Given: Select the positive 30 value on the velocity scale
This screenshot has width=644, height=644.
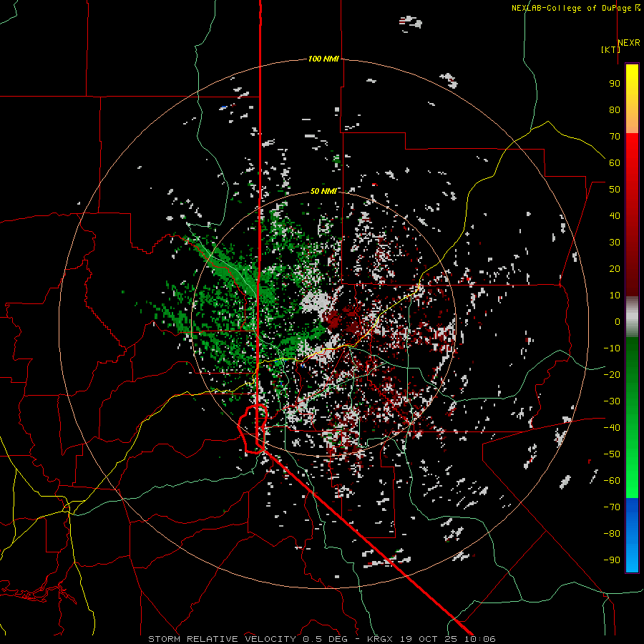Looking at the screenshot, I should click(x=615, y=243).
